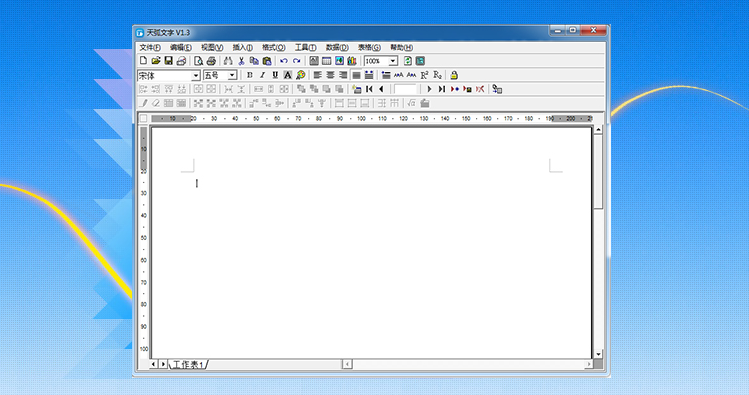Create a new document with the blank page icon
This screenshot has height=395, width=749.
[x=143, y=61]
